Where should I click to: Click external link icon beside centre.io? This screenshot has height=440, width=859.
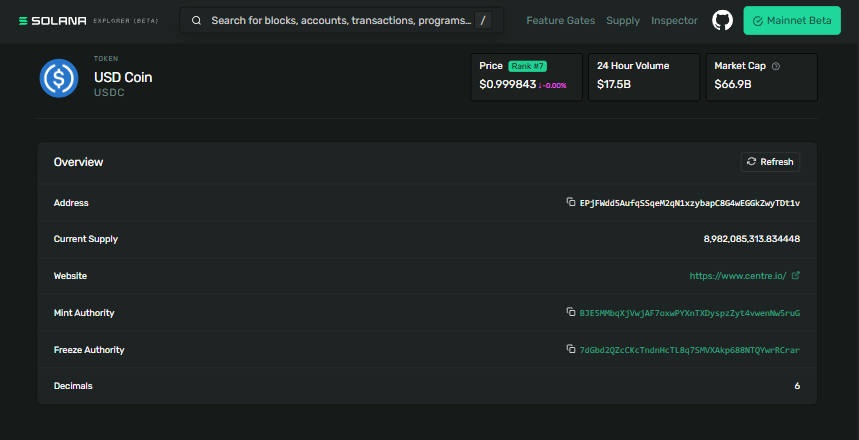tap(796, 276)
